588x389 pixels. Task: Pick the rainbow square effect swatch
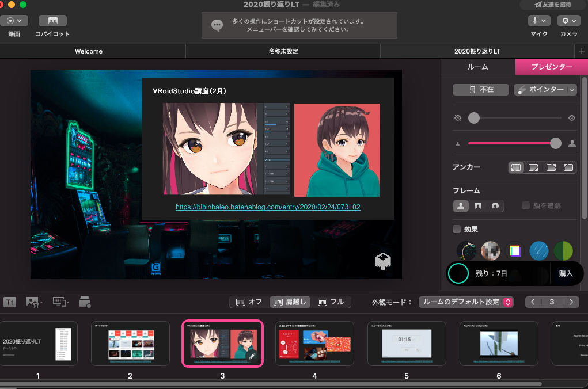(515, 251)
